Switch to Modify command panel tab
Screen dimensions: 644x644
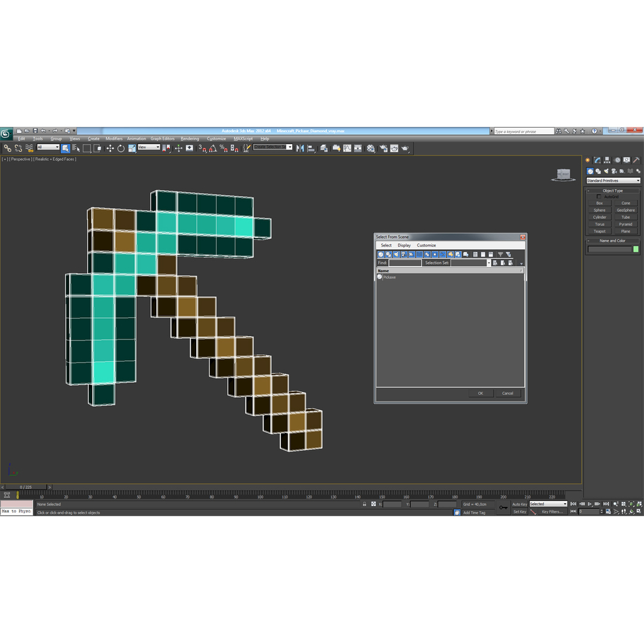pyautogui.click(x=597, y=160)
